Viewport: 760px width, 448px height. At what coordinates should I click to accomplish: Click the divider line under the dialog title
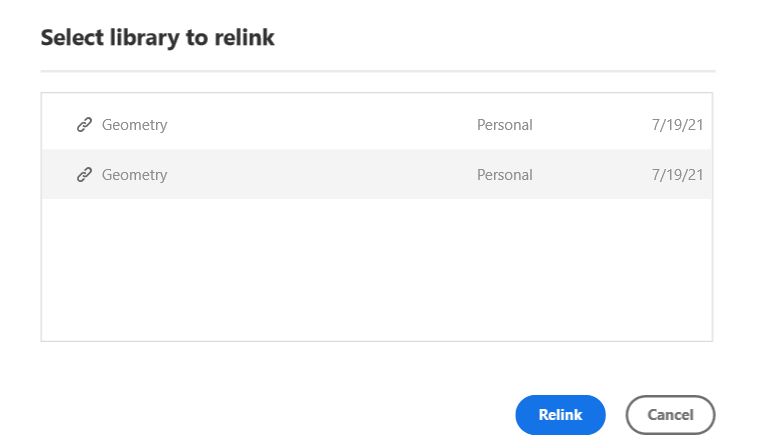tap(378, 71)
